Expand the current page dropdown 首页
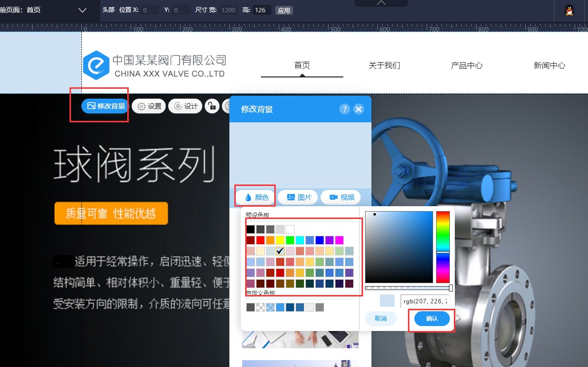The image size is (588, 367). [82, 10]
